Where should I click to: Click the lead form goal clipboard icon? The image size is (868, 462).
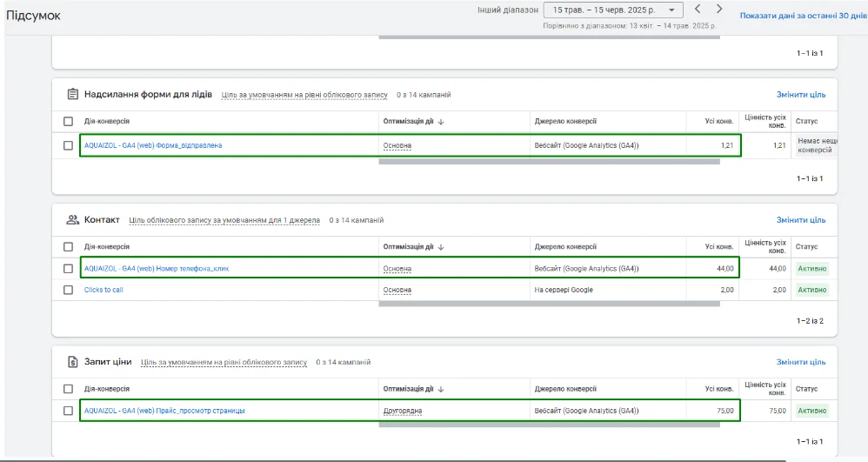(x=72, y=94)
